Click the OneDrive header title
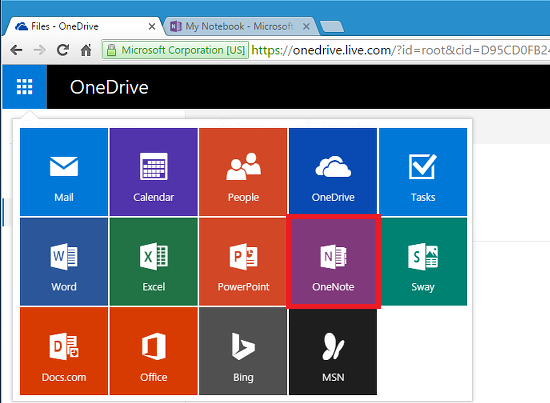This screenshot has height=403, width=550. coord(109,87)
